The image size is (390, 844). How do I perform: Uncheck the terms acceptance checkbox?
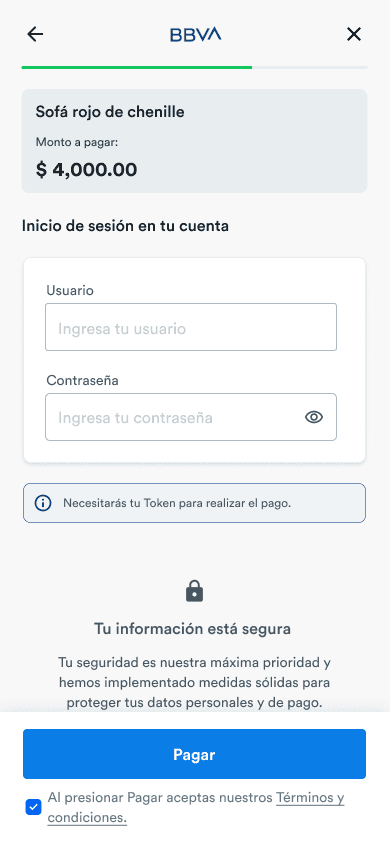coord(33,807)
